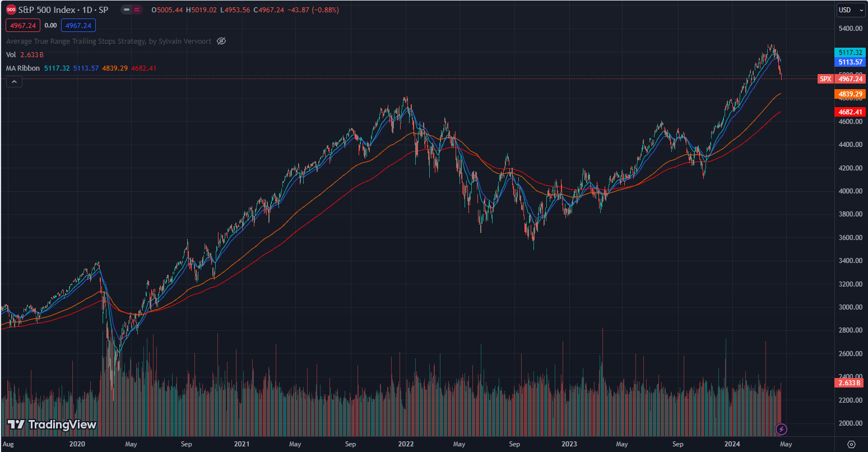Click the Average True Range strategy title
The width and height of the screenshot is (868, 452).
109,41
